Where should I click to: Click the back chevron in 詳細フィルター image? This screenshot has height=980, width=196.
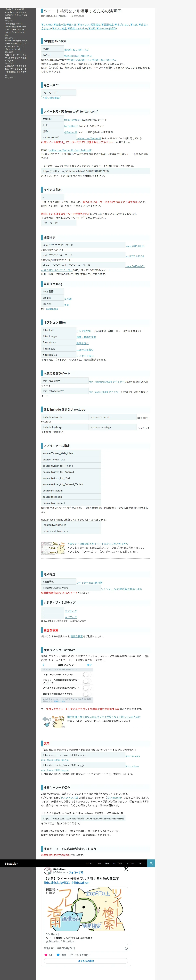43,665
